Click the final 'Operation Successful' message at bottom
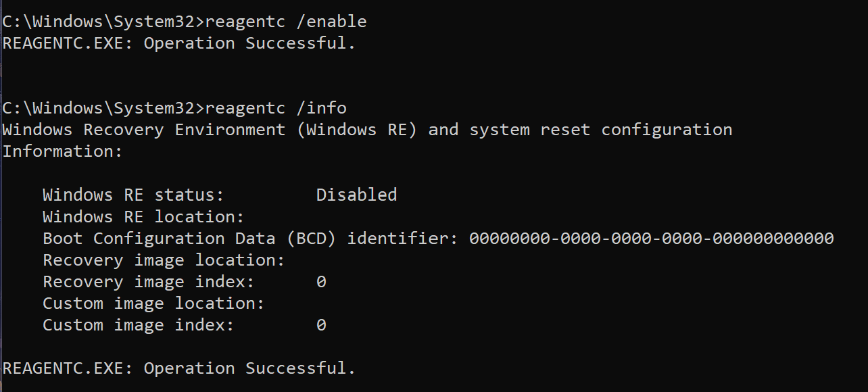 179,368
